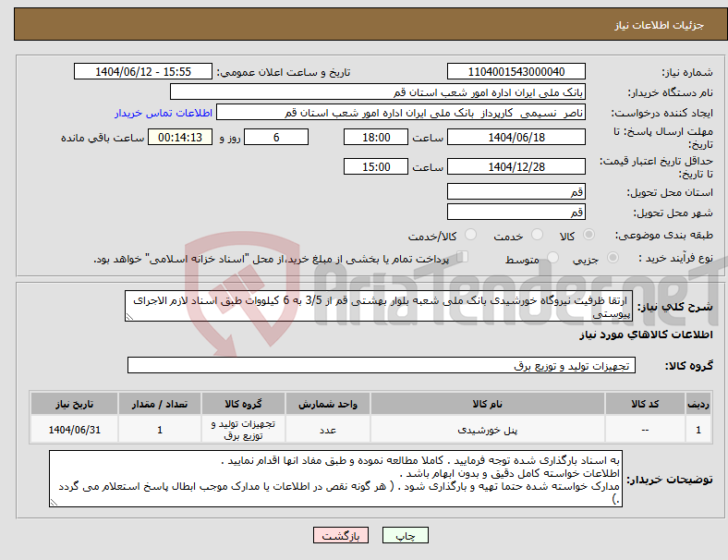Select the کالا/خدمت radio button
This screenshot has width=728, height=560.
470,235
